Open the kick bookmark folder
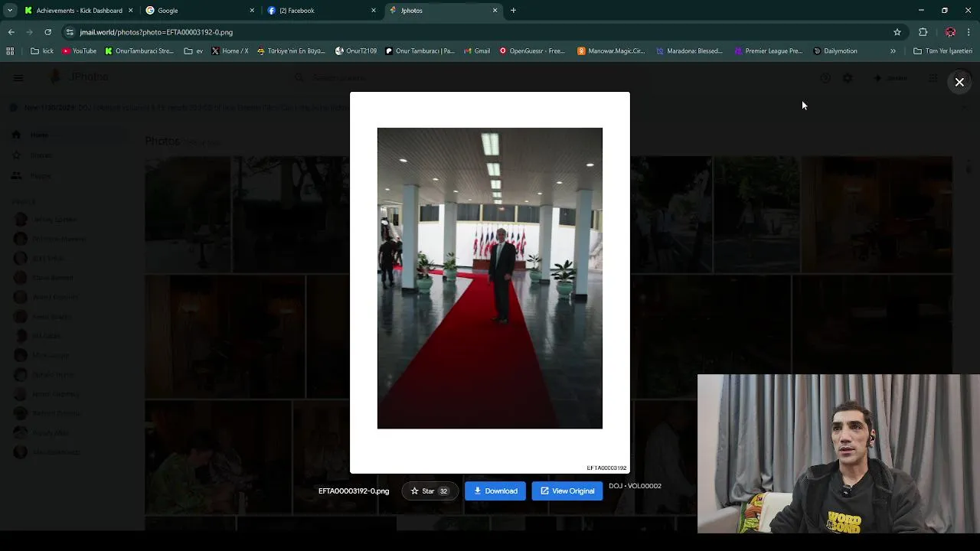980x551 pixels. point(42,51)
